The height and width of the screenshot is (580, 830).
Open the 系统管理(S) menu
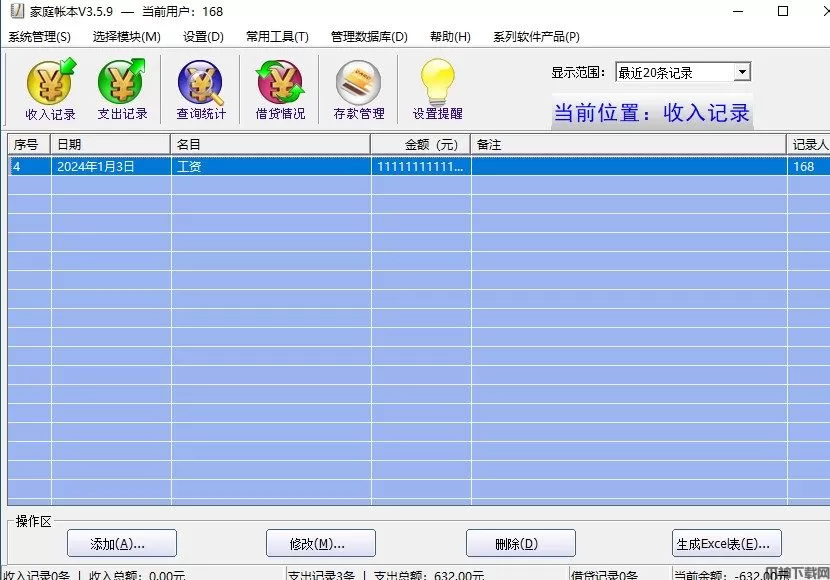40,37
